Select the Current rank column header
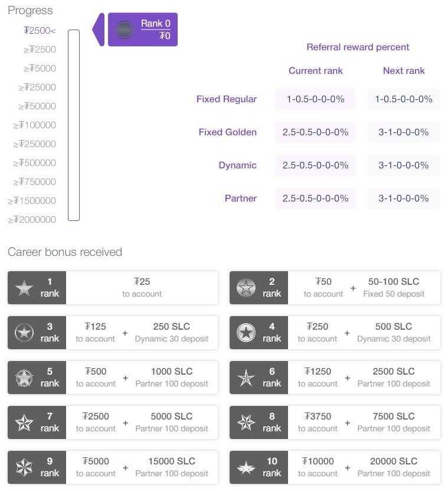 tap(315, 71)
